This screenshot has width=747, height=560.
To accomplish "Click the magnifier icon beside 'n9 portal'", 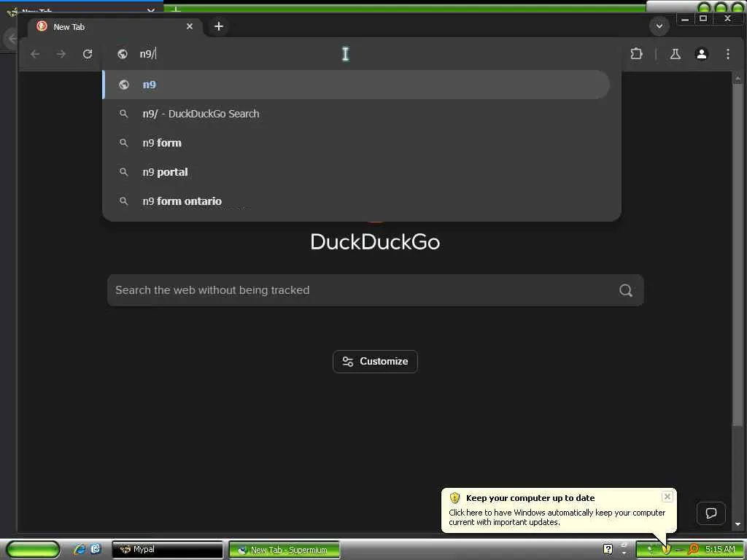I will (123, 172).
